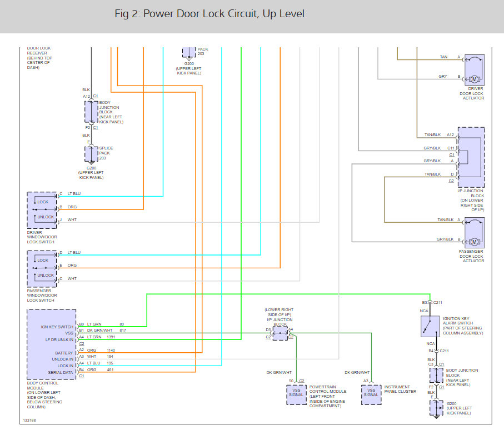Click the 'DRIVER DOOR LOCK ACTUATOR' label
This screenshot has height=435, width=504.
[472, 93]
